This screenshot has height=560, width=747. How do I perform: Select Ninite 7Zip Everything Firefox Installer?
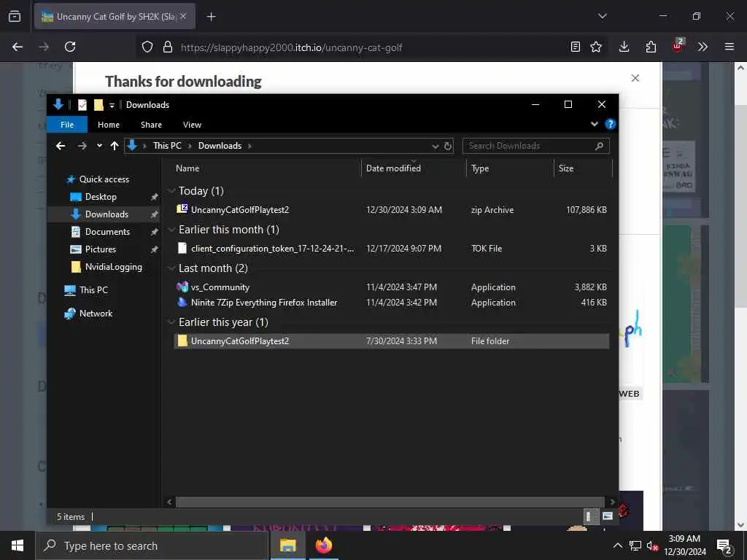click(x=391, y=303)
